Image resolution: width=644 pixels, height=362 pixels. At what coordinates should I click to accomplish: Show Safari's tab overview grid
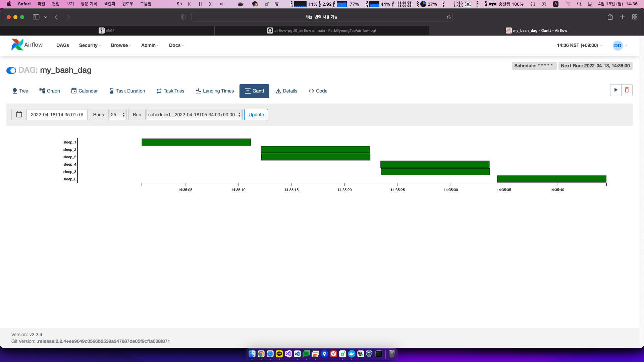pos(635,17)
